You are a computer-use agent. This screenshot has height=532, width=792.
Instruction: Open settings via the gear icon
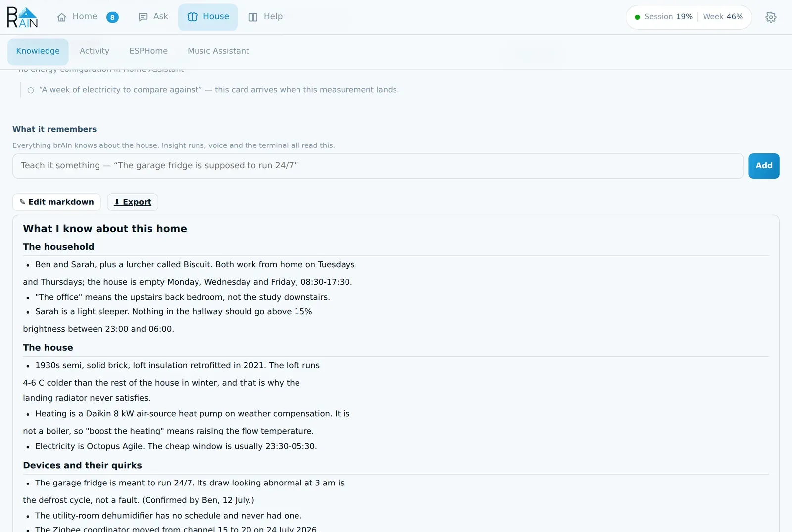point(771,17)
